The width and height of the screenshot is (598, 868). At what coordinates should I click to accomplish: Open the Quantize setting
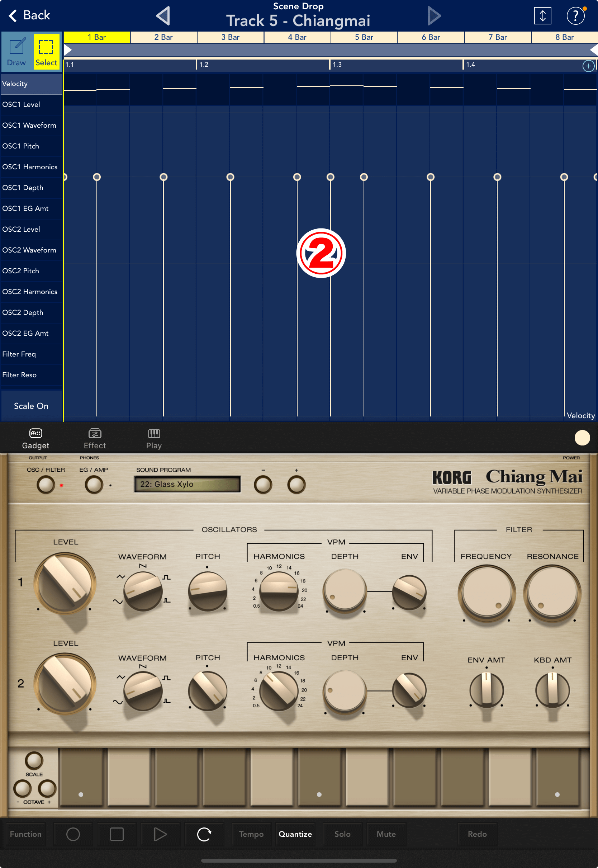[295, 834]
